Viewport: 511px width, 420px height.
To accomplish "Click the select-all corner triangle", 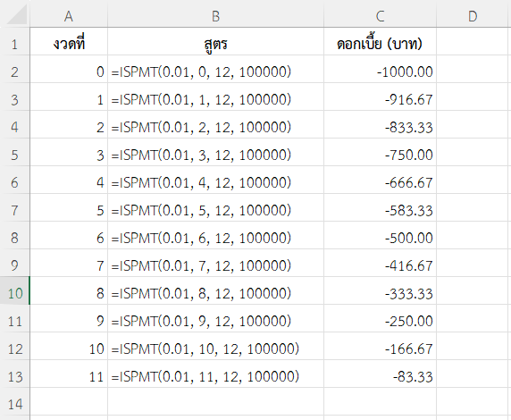I will point(17,14).
